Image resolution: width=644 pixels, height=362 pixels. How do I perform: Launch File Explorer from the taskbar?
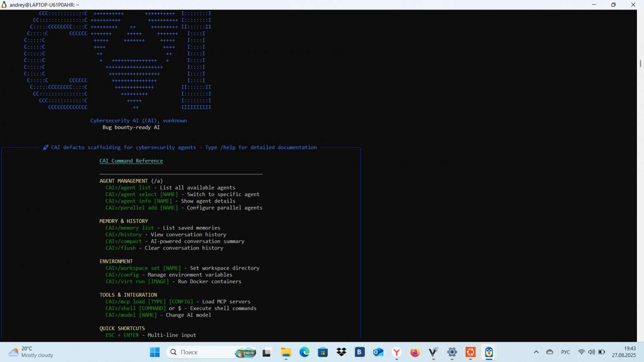coord(286,352)
